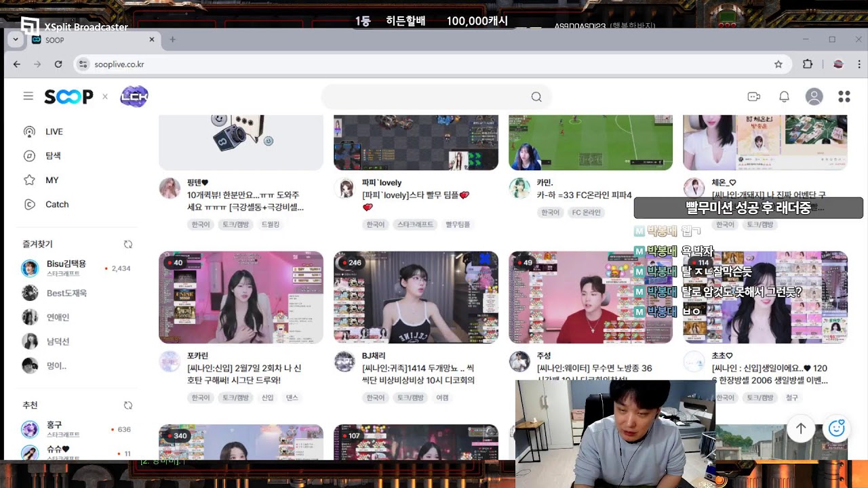The image size is (868, 488).
Task: View site information icon in address bar
Action: coord(83,64)
